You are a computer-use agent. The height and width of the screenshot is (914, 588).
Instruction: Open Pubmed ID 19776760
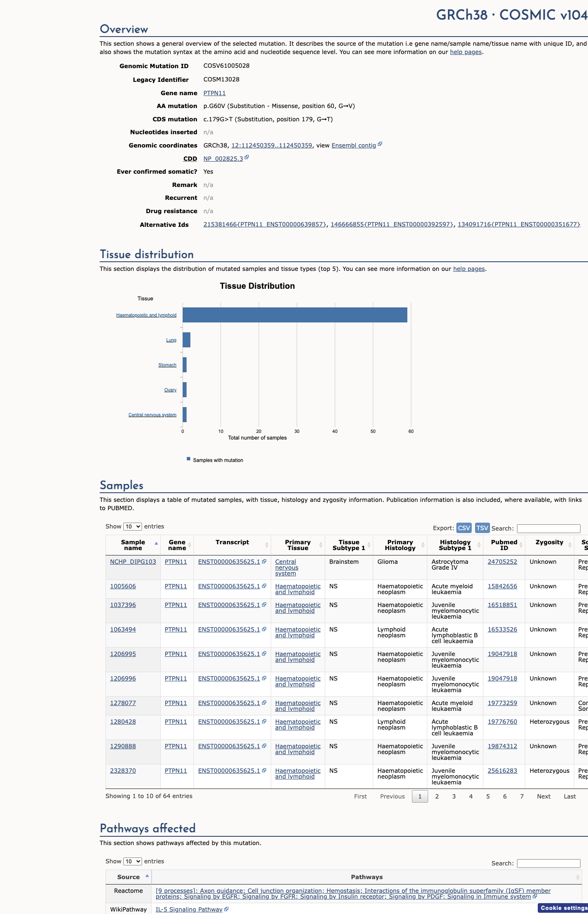pyautogui.click(x=502, y=722)
